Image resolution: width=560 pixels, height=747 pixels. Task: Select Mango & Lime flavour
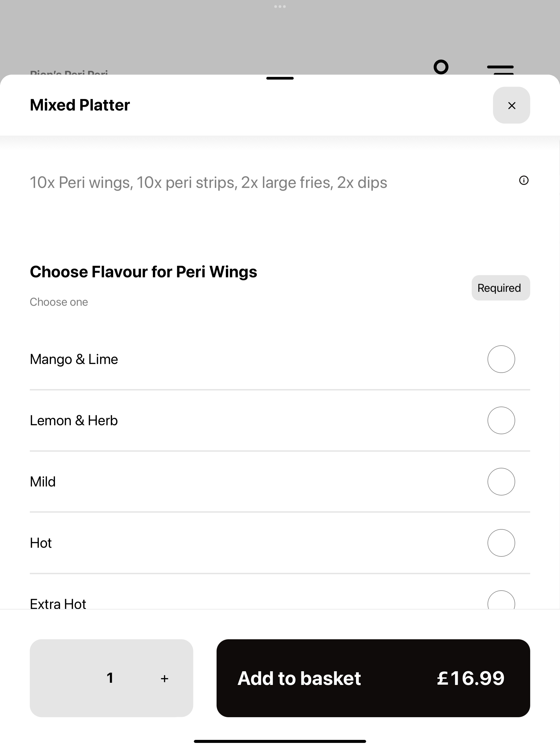click(280, 359)
